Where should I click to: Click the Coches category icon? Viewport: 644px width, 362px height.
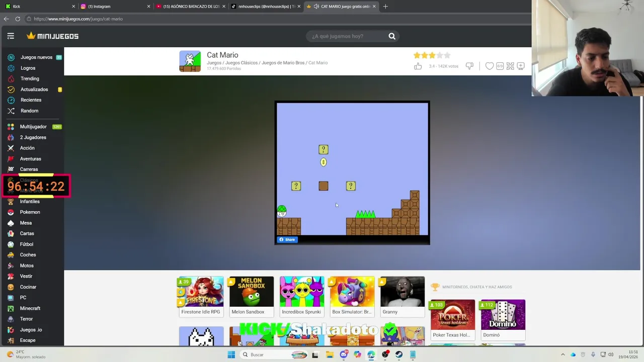click(x=11, y=255)
